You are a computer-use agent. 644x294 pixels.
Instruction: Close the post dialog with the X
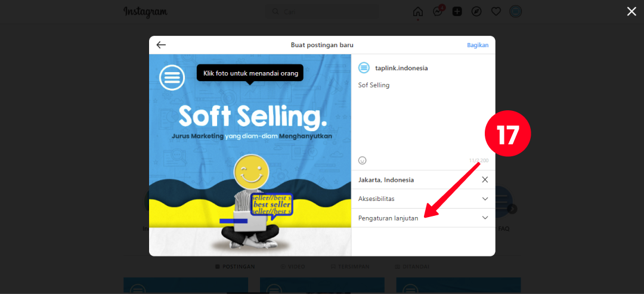(631, 11)
